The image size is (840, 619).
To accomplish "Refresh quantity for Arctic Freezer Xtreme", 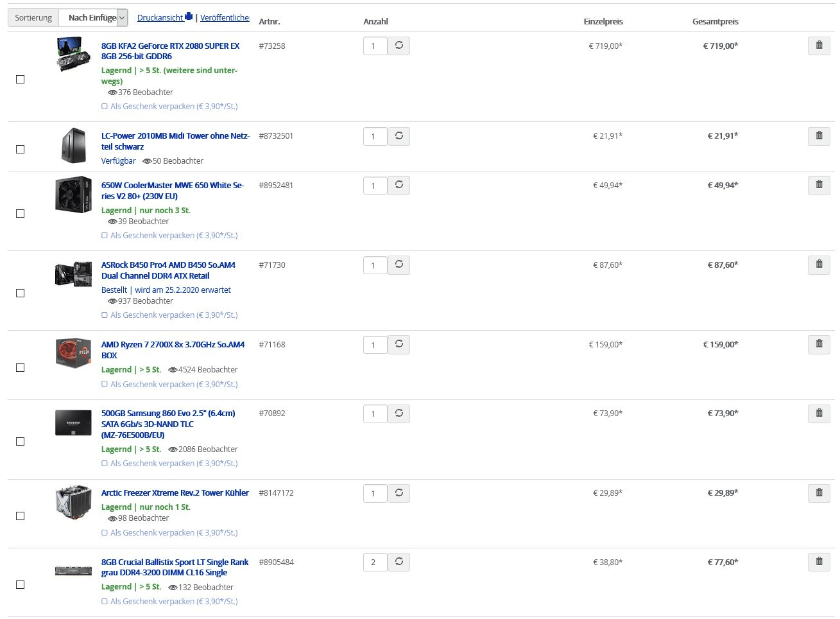I will pos(399,493).
